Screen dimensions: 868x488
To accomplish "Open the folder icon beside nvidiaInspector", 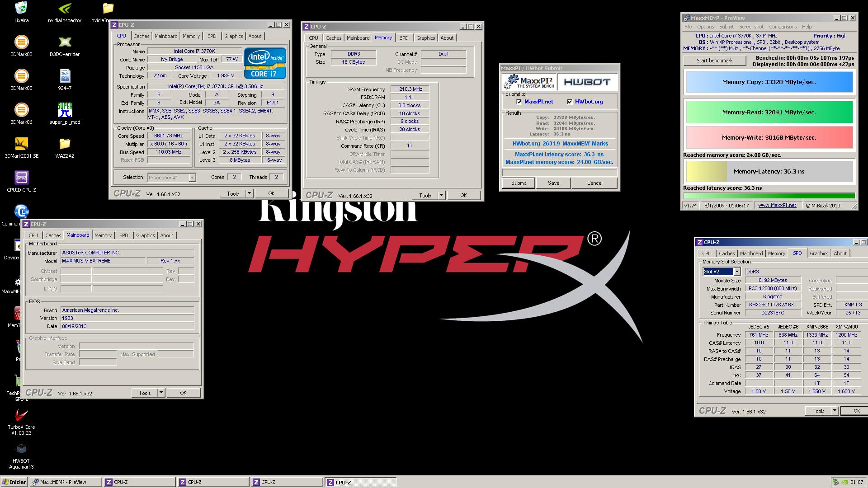I will coord(108,8).
